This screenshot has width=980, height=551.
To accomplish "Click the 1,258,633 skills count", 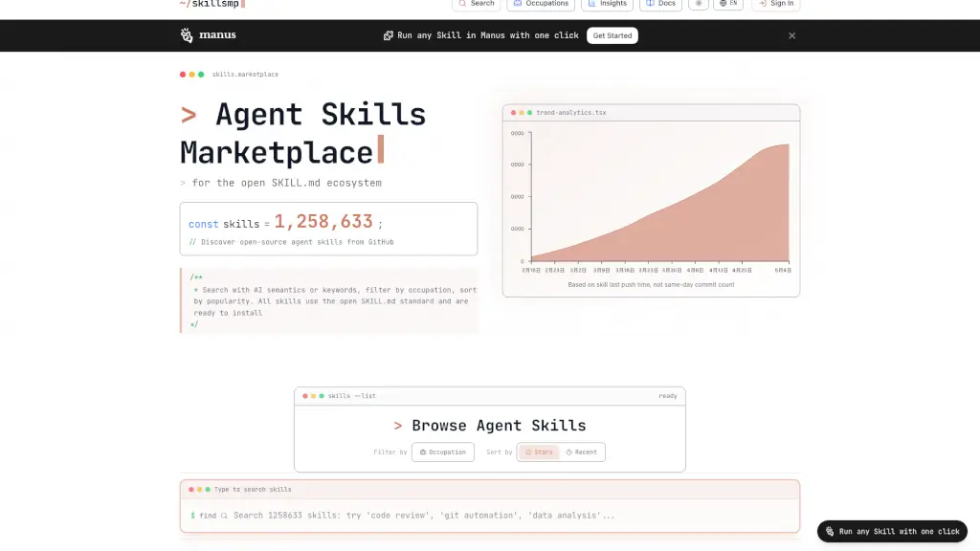I will 323,222.
